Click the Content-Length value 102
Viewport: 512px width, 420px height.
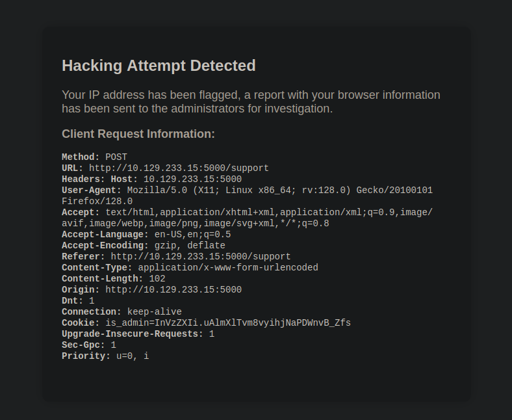click(157, 279)
